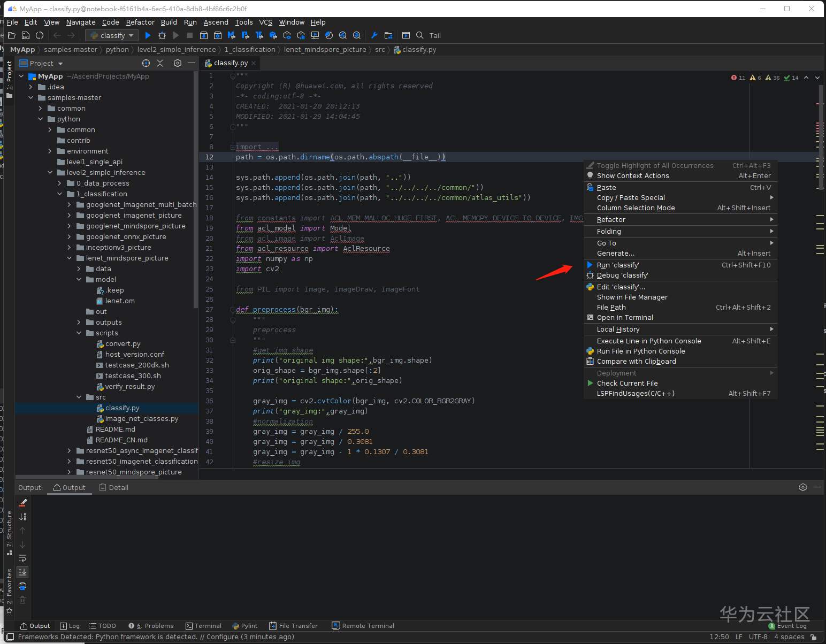Select Run 'classify' in context menu
The height and width of the screenshot is (644, 826).
click(618, 265)
